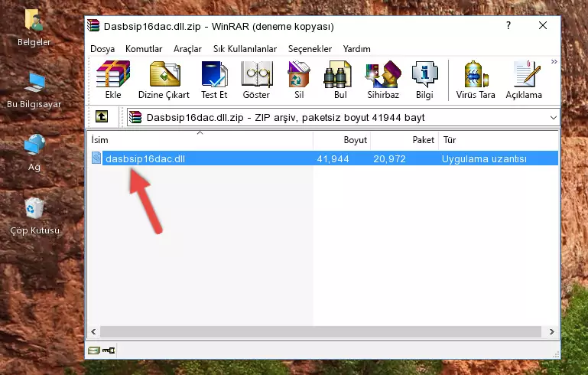Image resolution: width=588 pixels, height=375 pixels.
Task: Click the drive icon in status bar
Action: tap(94, 351)
